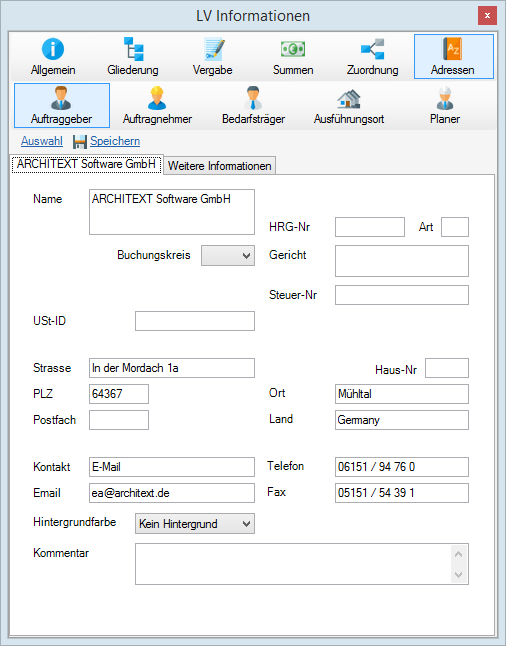Viewport: 506px width, 646px height.
Task: Focus the HRG-Nr input field
Action: point(370,227)
